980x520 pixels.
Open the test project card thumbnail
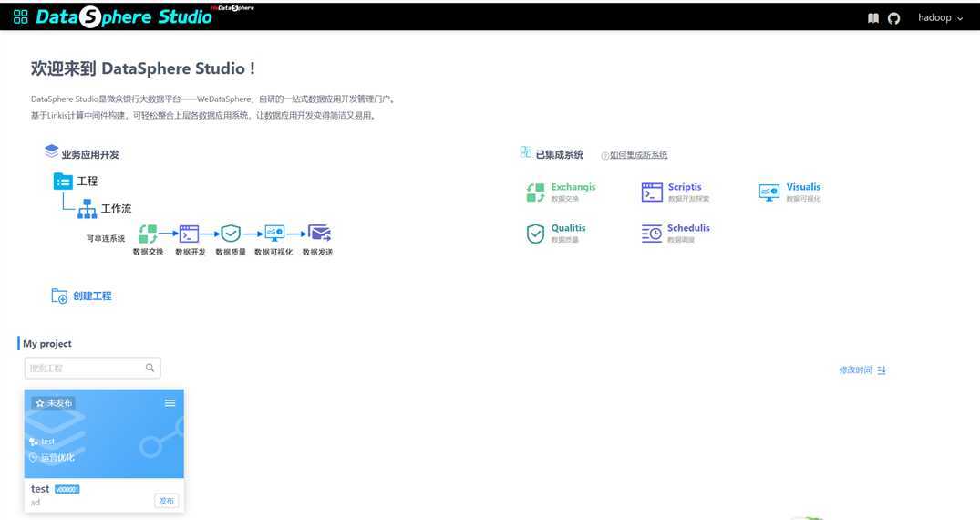coord(104,433)
